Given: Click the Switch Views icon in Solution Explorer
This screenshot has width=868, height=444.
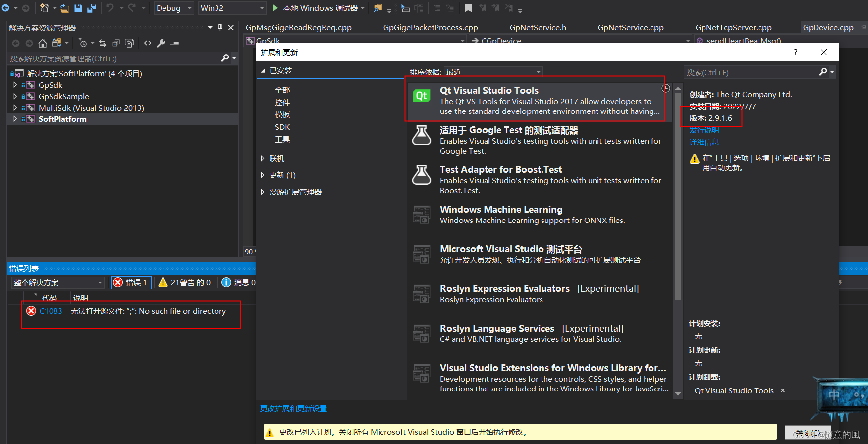Looking at the screenshot, I should 56,43.
